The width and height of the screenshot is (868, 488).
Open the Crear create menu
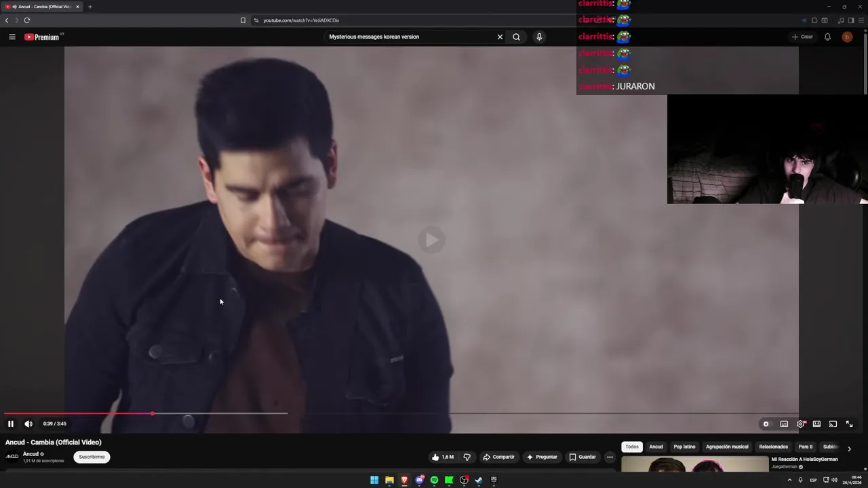point(802,37)
